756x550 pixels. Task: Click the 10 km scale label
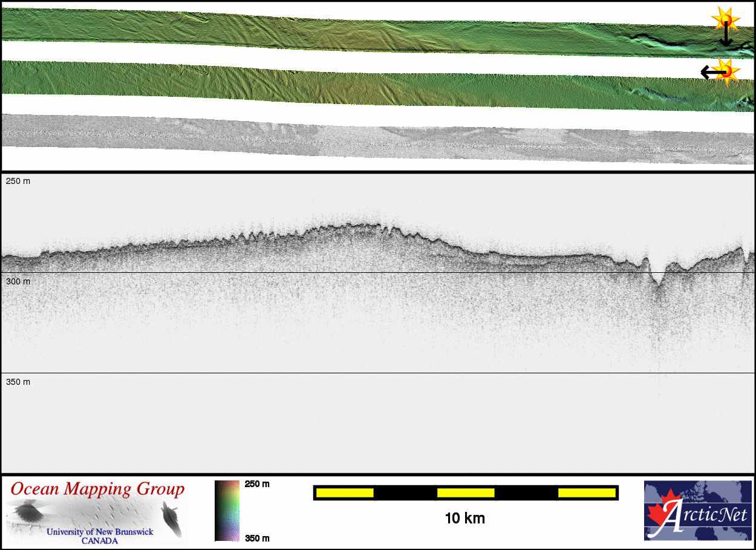(x=464, y=519)
